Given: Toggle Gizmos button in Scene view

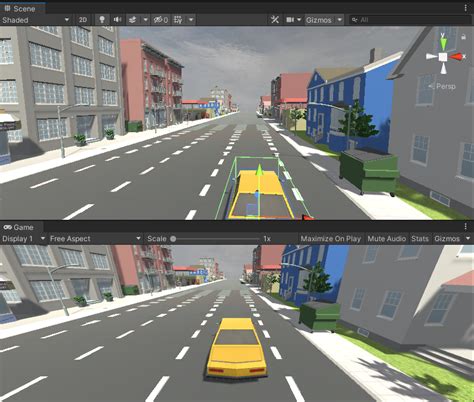Looking at the screenshot, I should (x=319, y=20).
